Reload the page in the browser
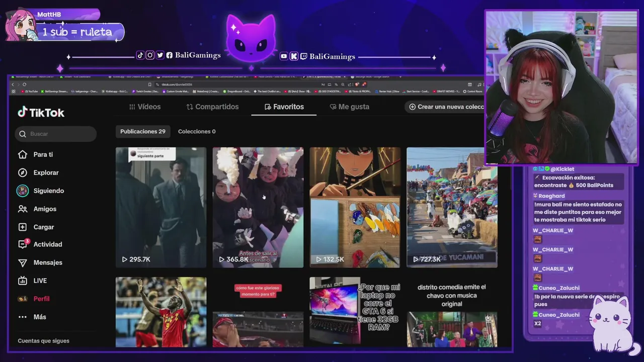This screenshot has width=644, height=362. pyautogui.click(x=24, y=84)
